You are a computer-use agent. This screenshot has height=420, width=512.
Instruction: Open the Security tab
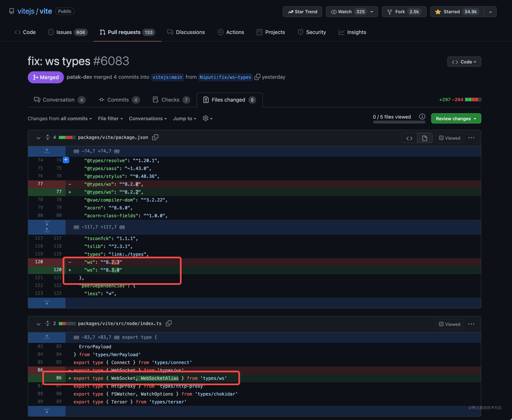pyautogui.click(x=312, y=32)
